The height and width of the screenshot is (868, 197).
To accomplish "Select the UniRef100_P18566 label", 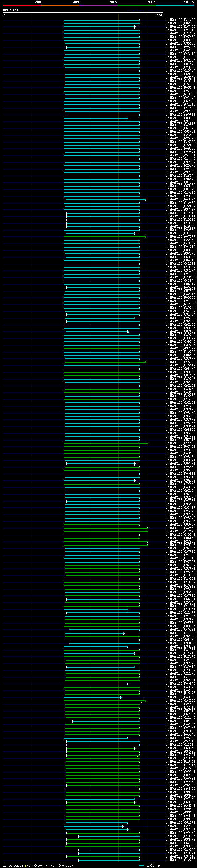I will click(x=180, y=94).
